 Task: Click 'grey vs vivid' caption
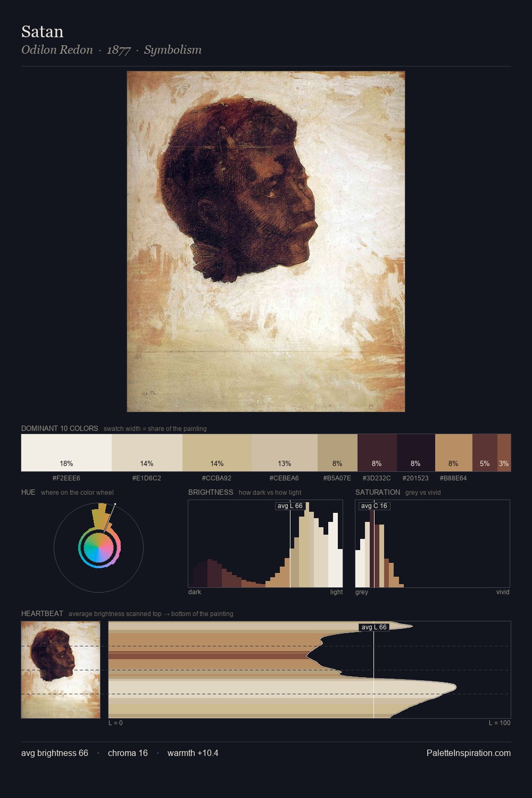point(423,493)
